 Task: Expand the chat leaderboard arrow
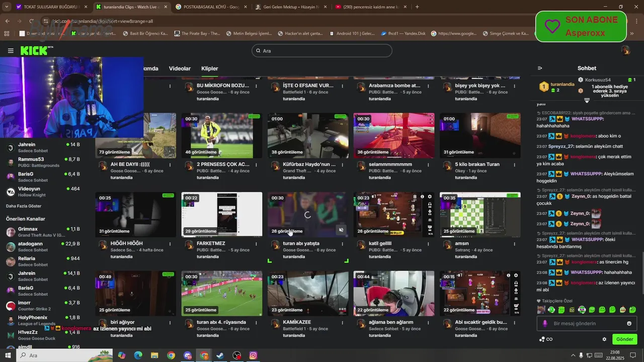coord(587,101)
